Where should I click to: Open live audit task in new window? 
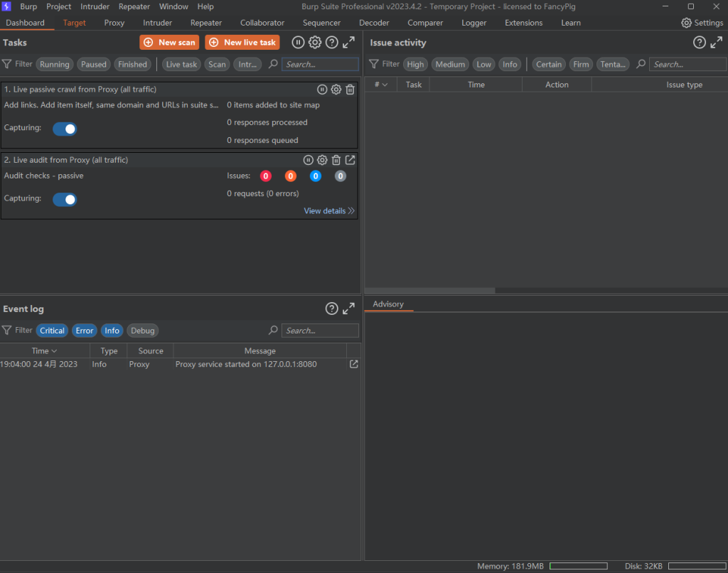pos(350,160)
